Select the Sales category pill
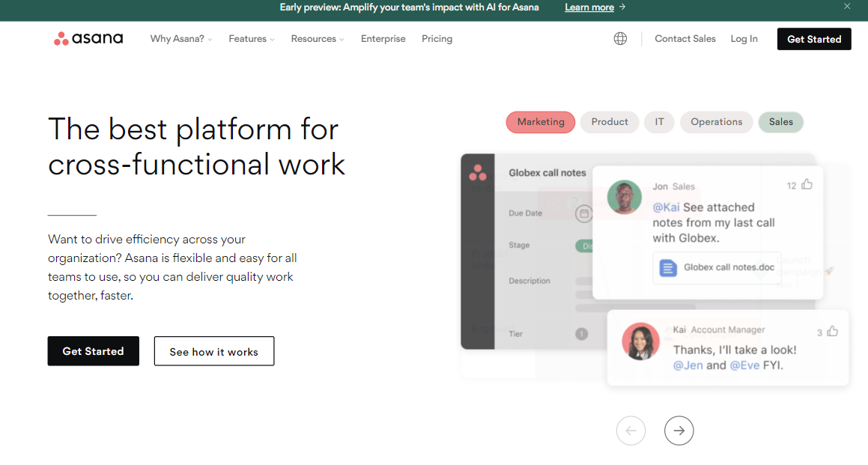Image resolution: width=868 pixels, height=465 pixels. (x=780, y=122)
